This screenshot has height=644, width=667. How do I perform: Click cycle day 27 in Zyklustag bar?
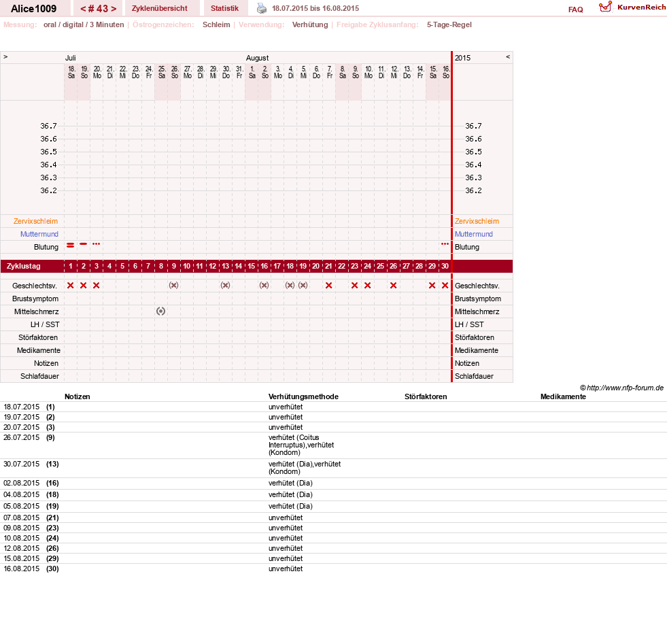[x=406, y=267]
